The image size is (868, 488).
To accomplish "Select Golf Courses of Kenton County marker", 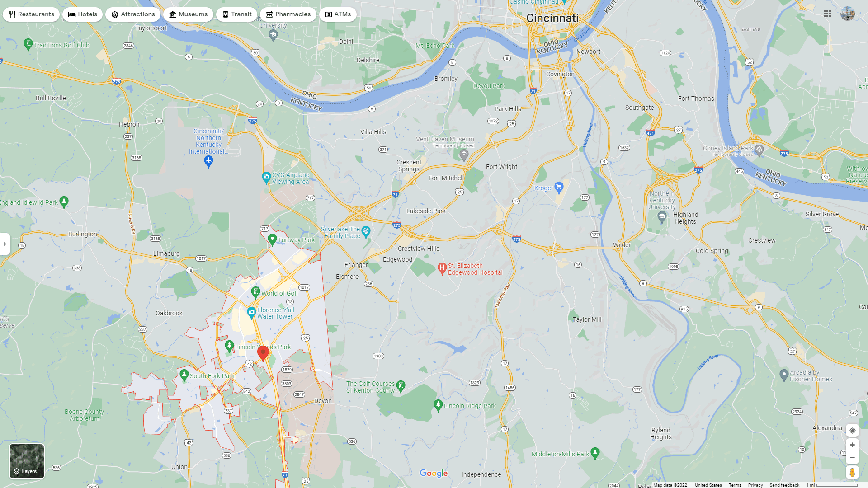I will [x=401, y=386].
